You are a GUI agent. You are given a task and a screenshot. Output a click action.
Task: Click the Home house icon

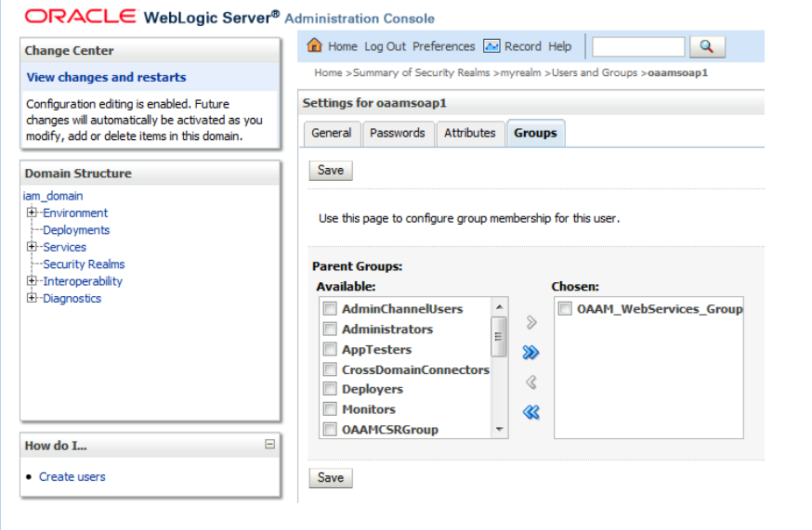coord(314,45)
